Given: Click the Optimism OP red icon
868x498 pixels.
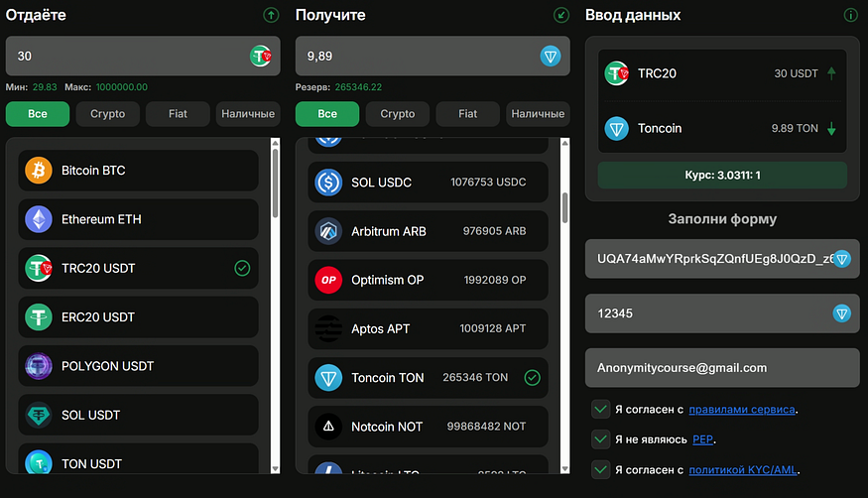Looking at the screenshot, I should [328, 280].
